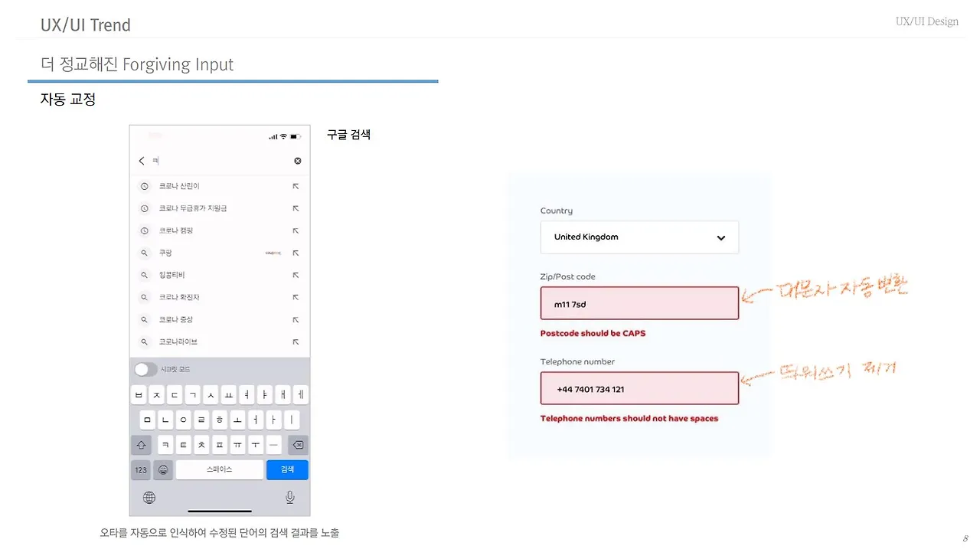Screen dimensions: 980x549
Task: Click the 'UX/UI Trend' page title
Action: click(x=86, y=25)
